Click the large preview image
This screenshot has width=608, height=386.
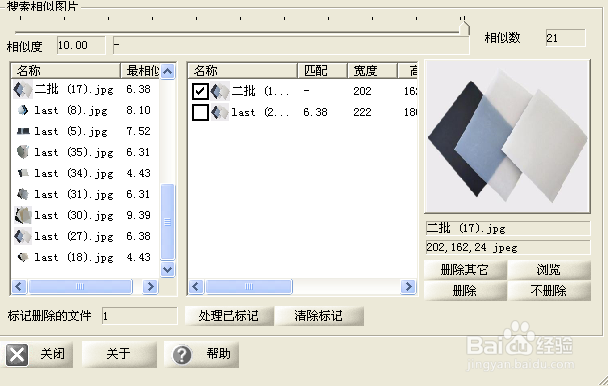508,137
